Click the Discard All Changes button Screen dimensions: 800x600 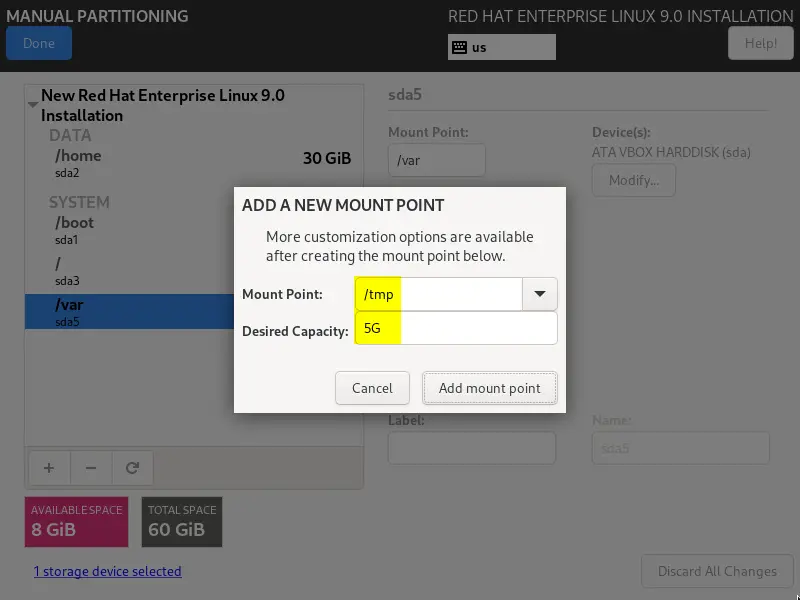pyautogui.click(x=717, y=571)
